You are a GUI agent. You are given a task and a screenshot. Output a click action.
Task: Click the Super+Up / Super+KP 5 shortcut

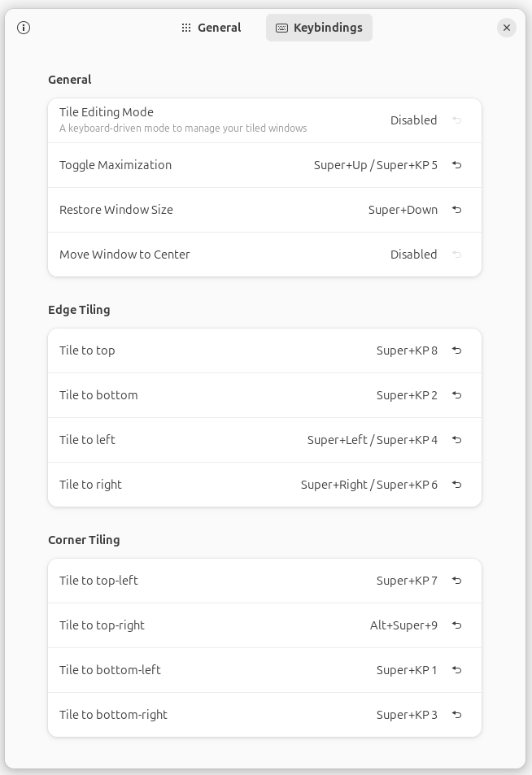click(x=375, y=165)
